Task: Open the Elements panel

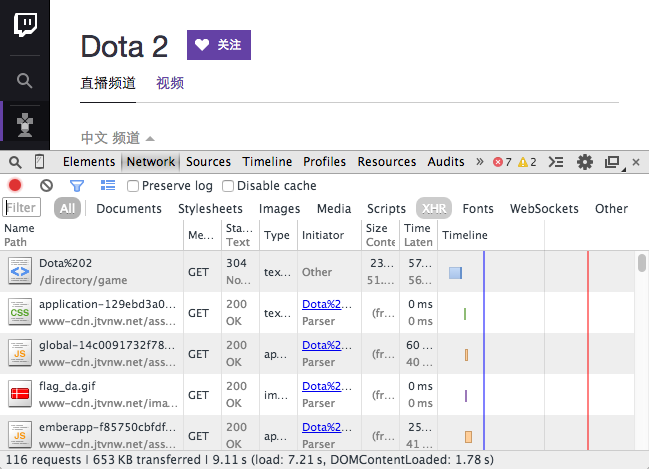Action: [89, 162]
